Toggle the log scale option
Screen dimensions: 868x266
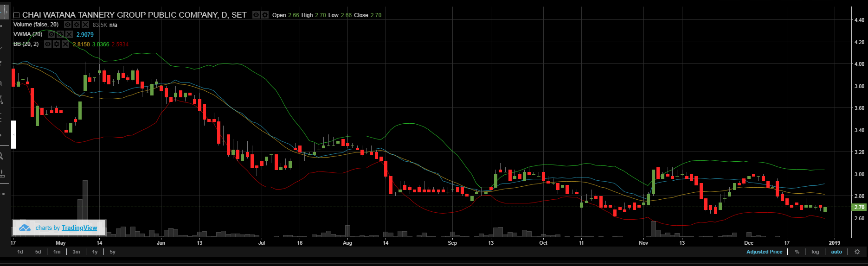coord(815,252)
